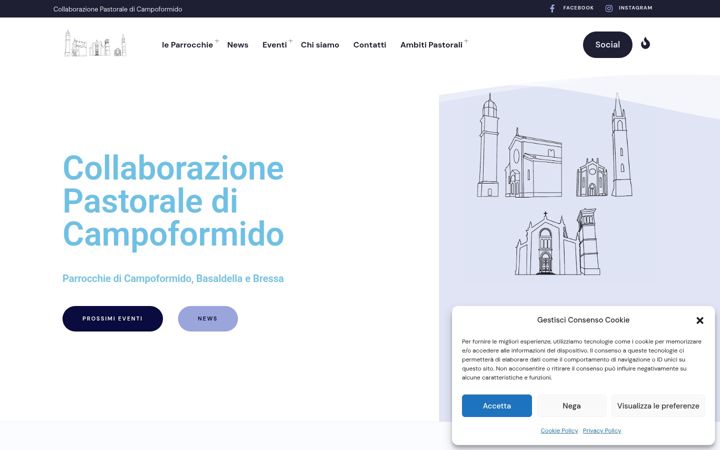
Task: Accept cookies with the Accetta button
Action: tap(497, 406)
